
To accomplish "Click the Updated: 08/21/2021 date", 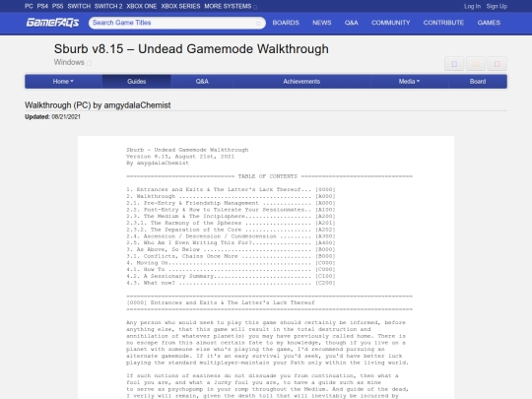I will click(52, 116).
